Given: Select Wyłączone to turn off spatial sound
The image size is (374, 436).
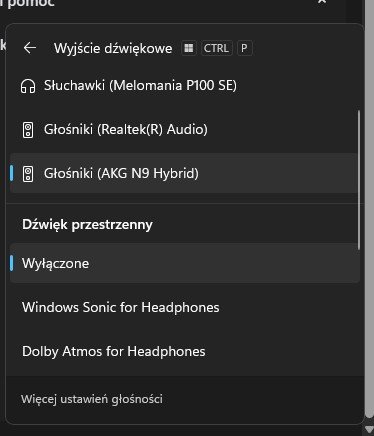Looking at the screenshot, I should click(185, 263).
